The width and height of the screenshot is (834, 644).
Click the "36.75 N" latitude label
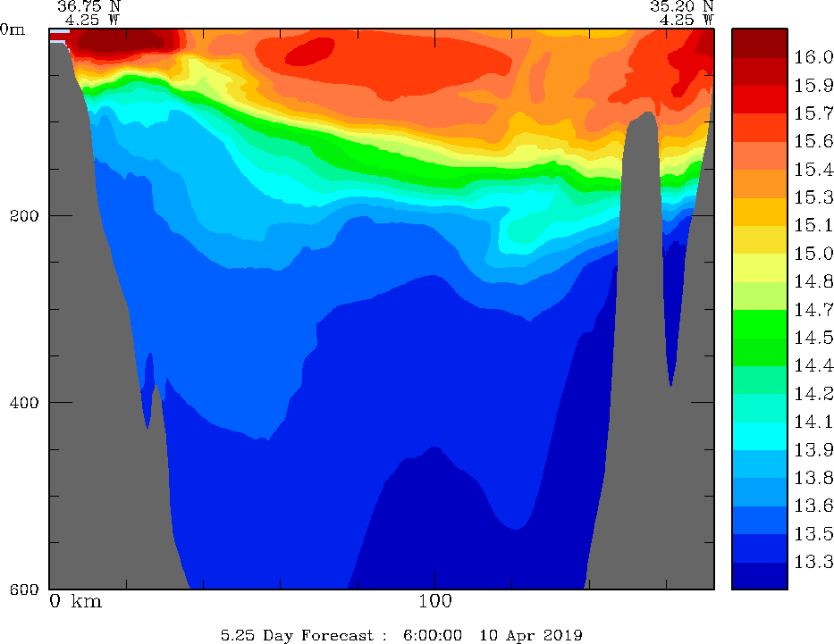(88, 6)
